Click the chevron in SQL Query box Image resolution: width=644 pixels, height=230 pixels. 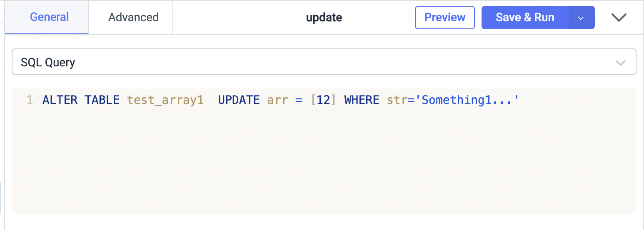coord(620,63)
